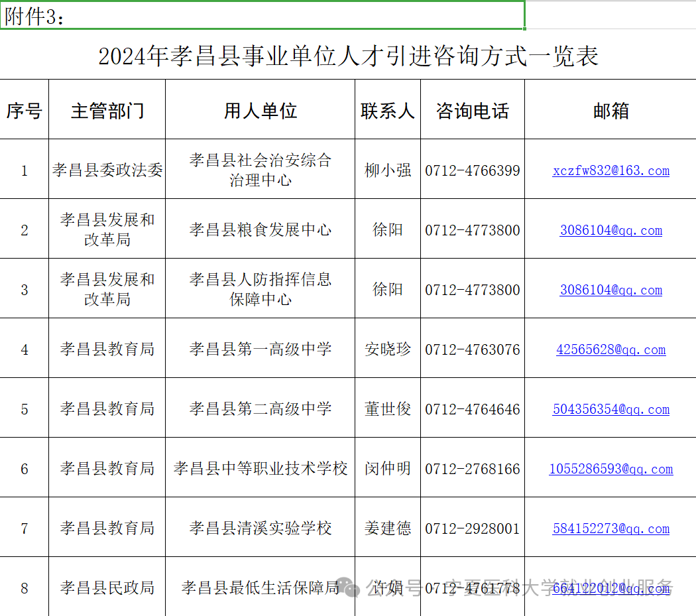
Task: Select the phone cell 0712-4764646
Action: (x=473, y=408)
